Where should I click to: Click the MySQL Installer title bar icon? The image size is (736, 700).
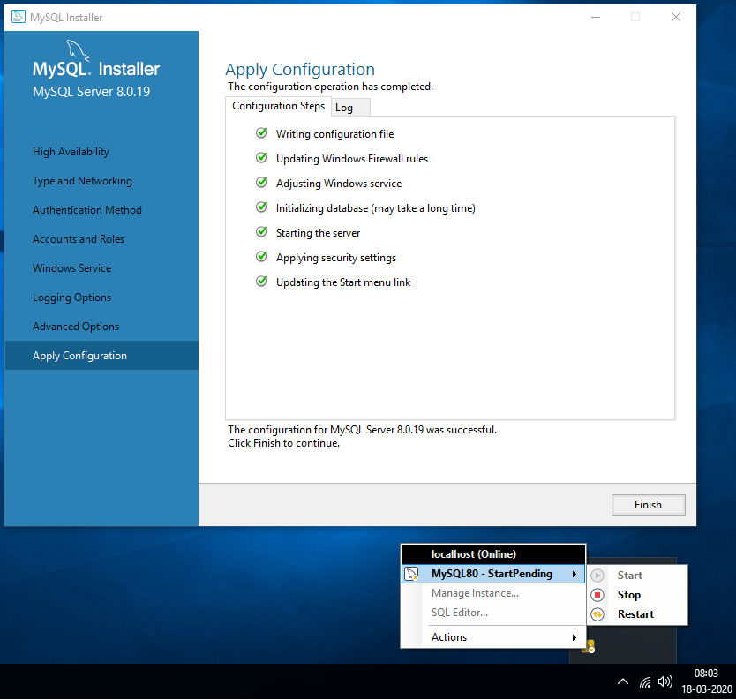[19, 17]
